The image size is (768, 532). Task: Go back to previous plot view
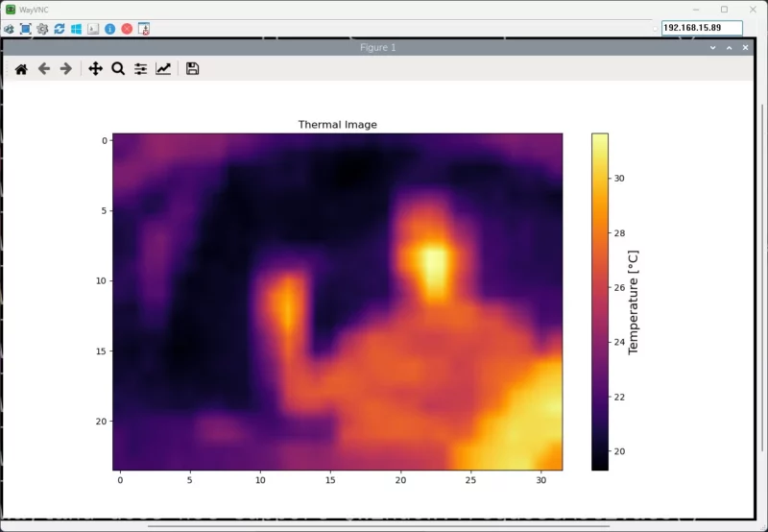(x=44, y=69)
